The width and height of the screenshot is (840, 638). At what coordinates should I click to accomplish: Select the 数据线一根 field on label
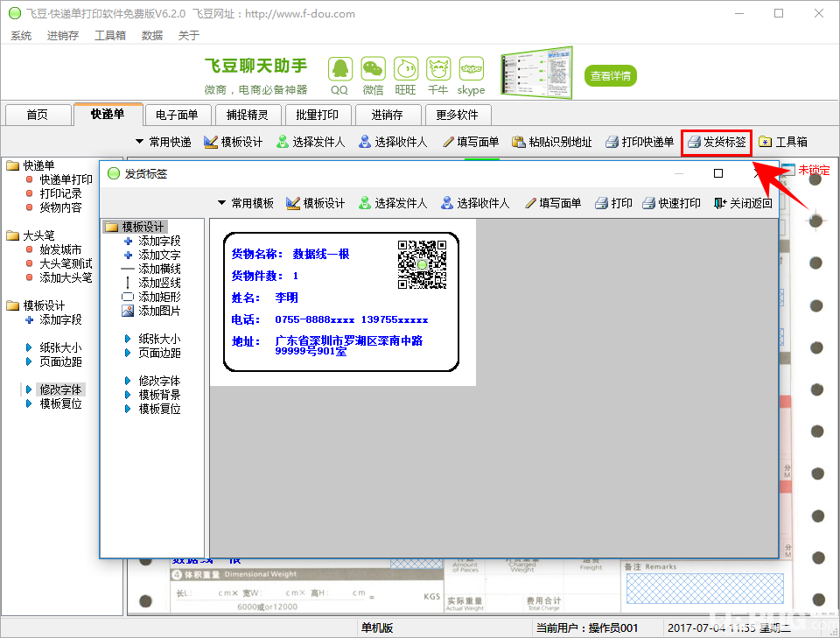[321, 254]
